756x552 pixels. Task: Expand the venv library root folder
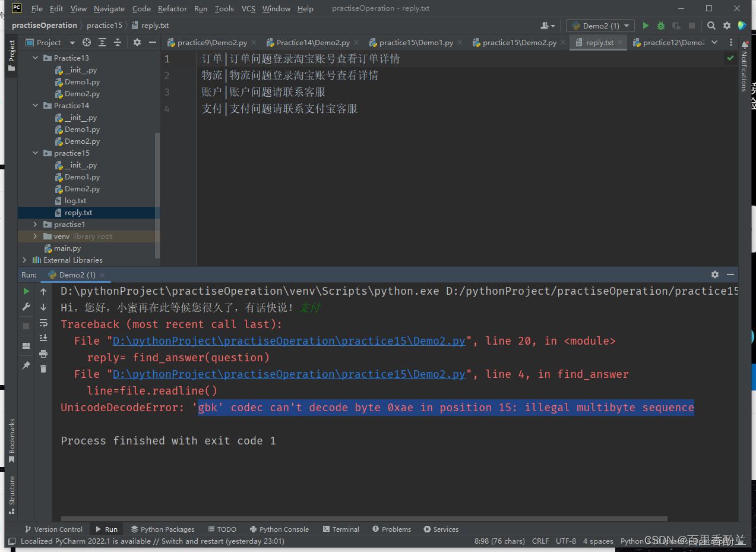35,236
